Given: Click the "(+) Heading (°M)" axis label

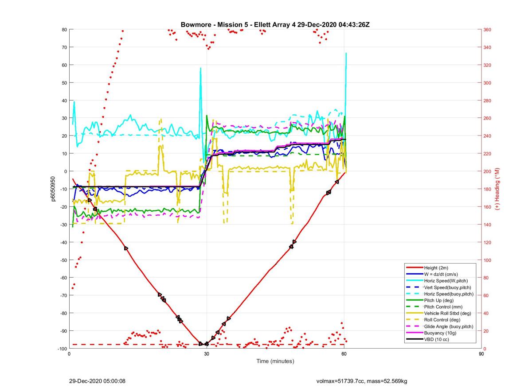Looking at the screenshot, I should (x=497, y=189).
